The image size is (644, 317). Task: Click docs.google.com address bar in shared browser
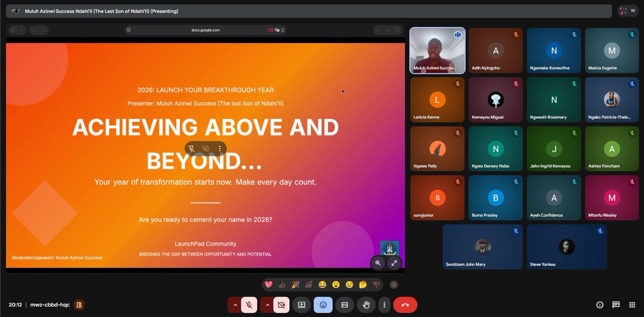(x=206, y=30)
